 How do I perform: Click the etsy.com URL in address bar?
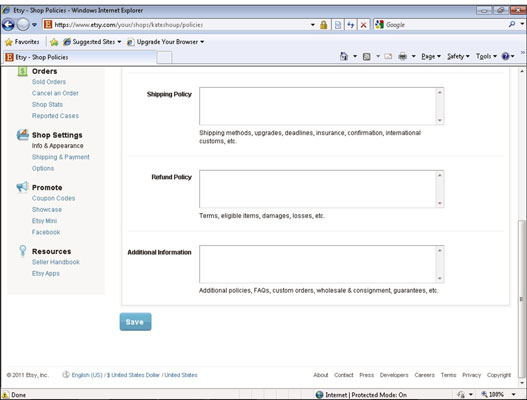(129, 25)
